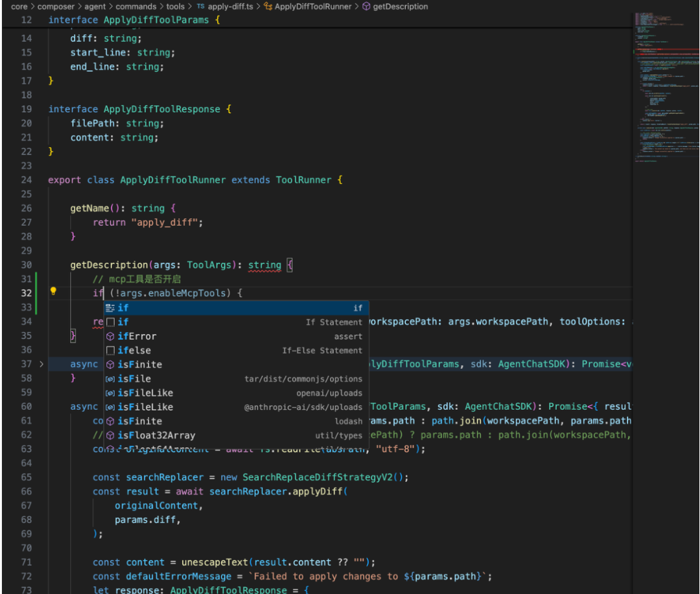
Task: Click the 'getName' method name
Action: [89, 208]
